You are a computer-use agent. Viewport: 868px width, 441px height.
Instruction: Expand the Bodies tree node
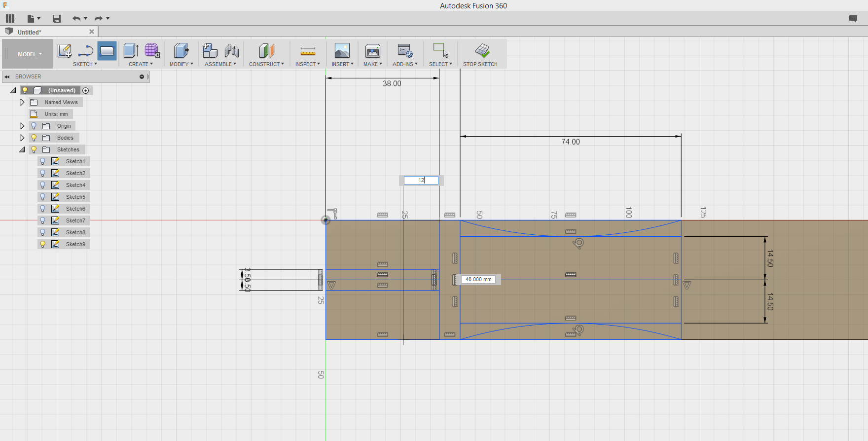(22, 138)
